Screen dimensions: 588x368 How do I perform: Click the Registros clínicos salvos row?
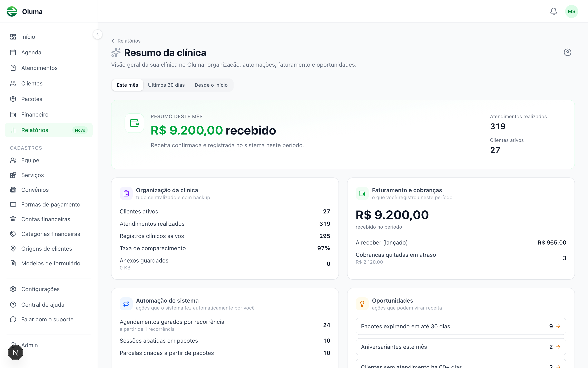click(225, 236)
